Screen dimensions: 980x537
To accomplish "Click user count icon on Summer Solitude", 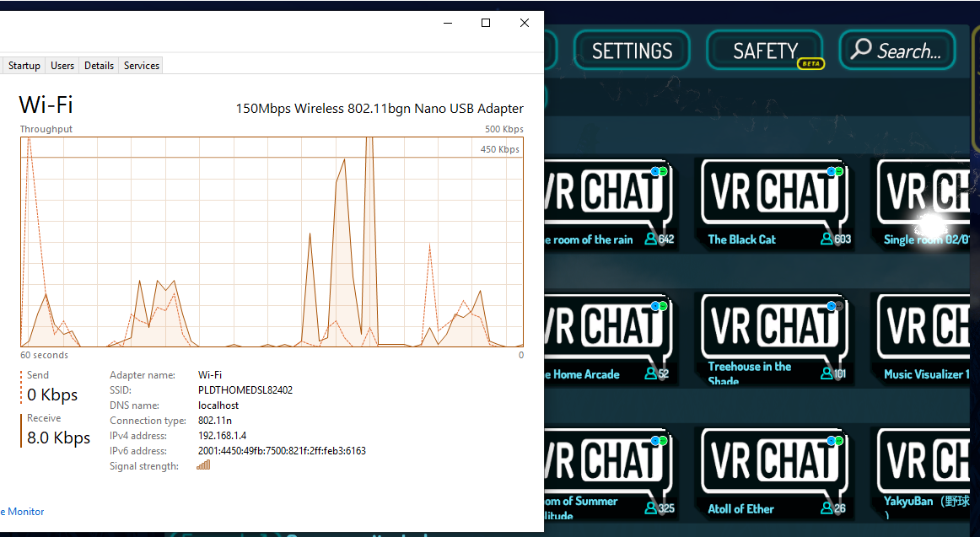I will (650, 508).
